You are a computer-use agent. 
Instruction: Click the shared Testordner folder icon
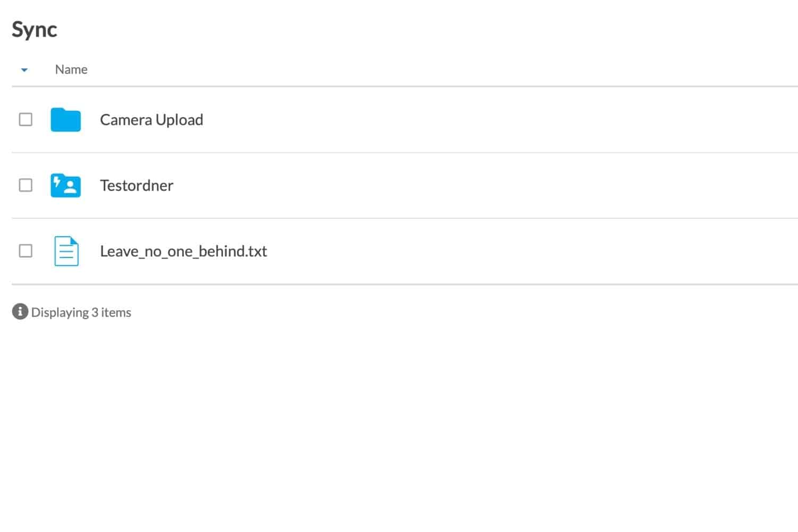[x=65, y=185]
